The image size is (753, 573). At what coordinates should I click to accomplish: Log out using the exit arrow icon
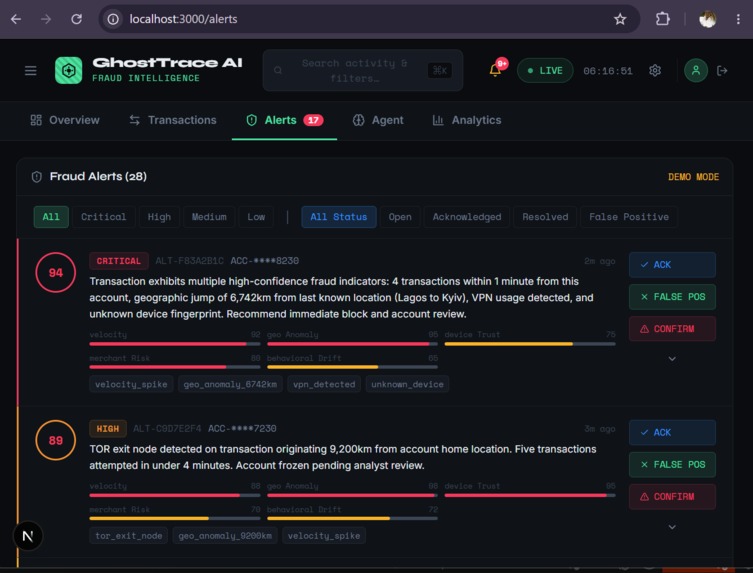coord(722,71)
